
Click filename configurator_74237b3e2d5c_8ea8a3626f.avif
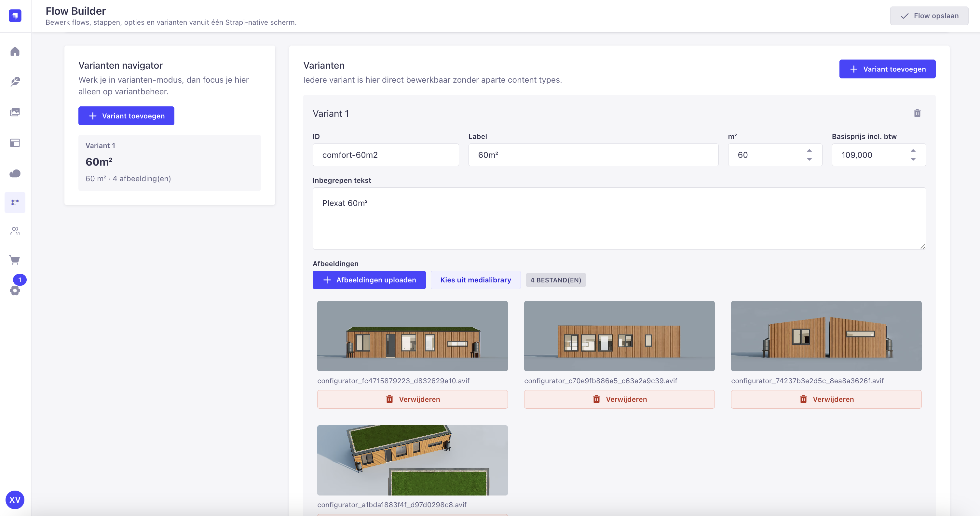[x=807, y=381]
